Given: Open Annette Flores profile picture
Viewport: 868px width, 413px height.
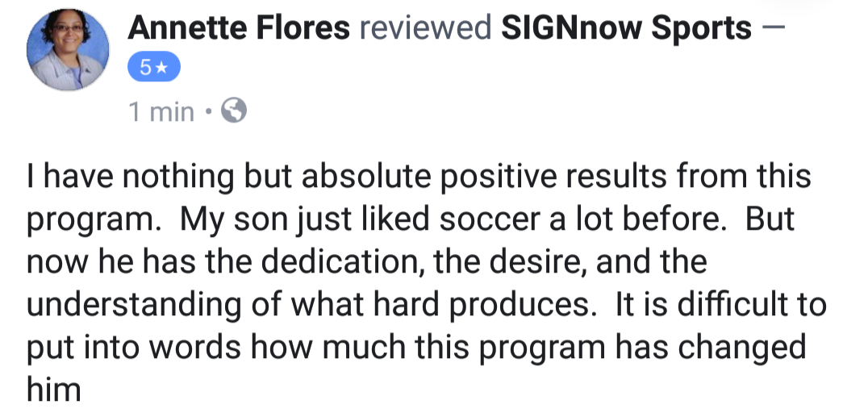Looking at the screenshot, I should tap(69, 51).
